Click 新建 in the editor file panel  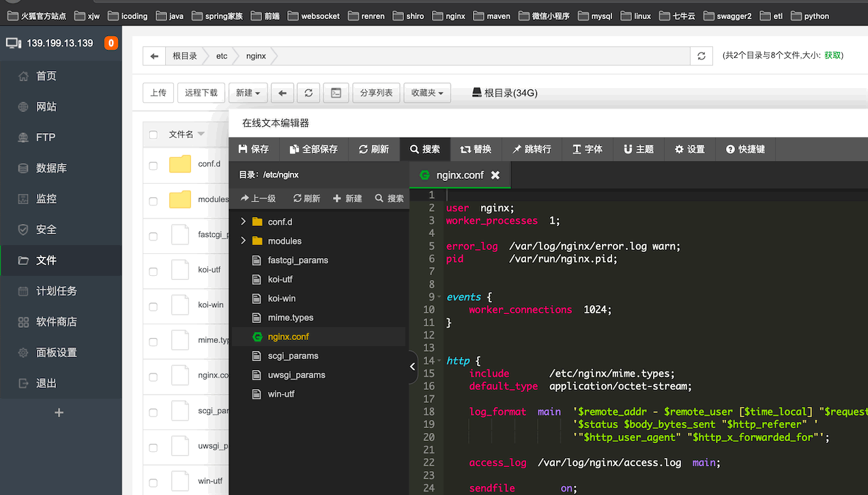coord(347,198)
